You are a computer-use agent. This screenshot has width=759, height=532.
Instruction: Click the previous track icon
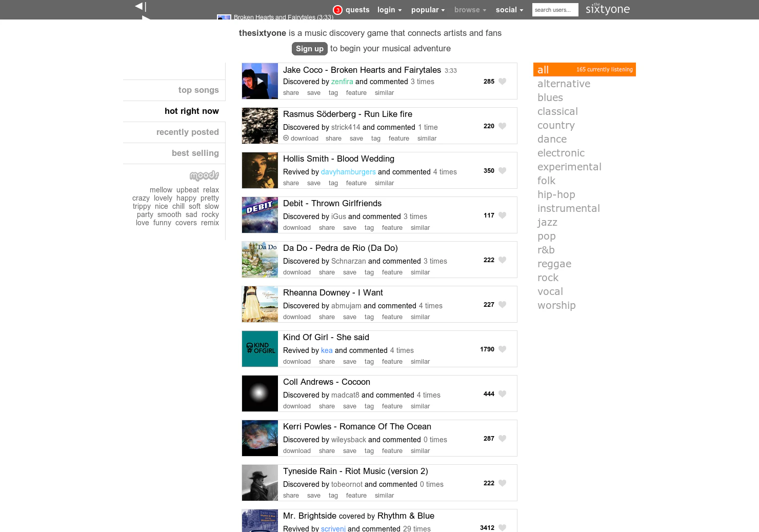click(141, 6)
